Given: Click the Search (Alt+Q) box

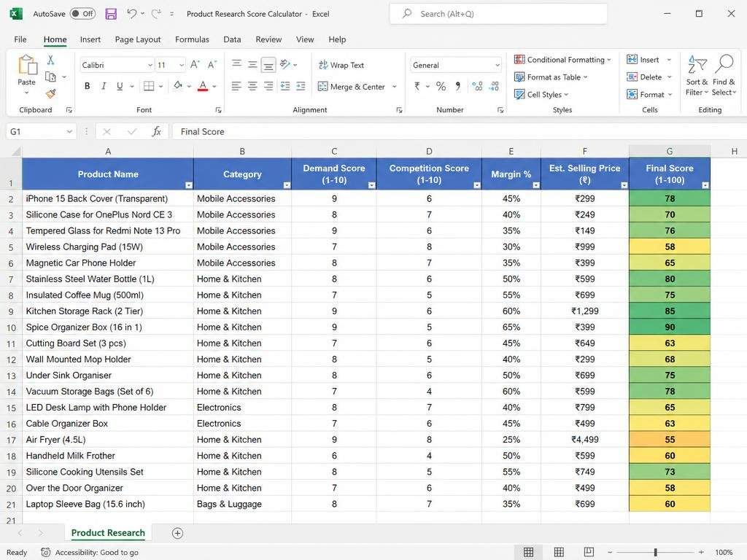Looking at the screenshot, I should point(498,14).
